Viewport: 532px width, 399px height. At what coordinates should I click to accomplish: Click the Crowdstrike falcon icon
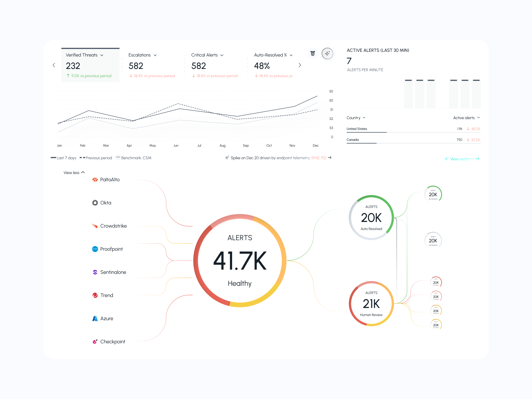pyautogui.click(x=95, y=226)
